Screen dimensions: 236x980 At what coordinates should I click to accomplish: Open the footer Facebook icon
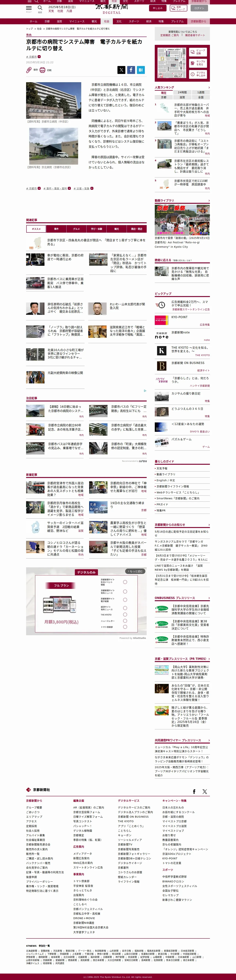pyautogui.click(x=194, y=791)
